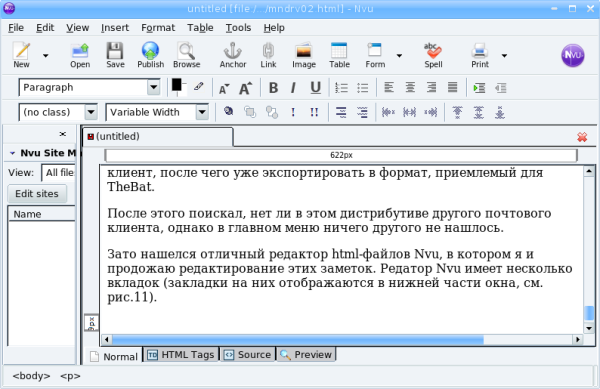This screenshot has height=389, width=600.
Task: Indent the text with indent icon
Action: [x=479, y=88]
